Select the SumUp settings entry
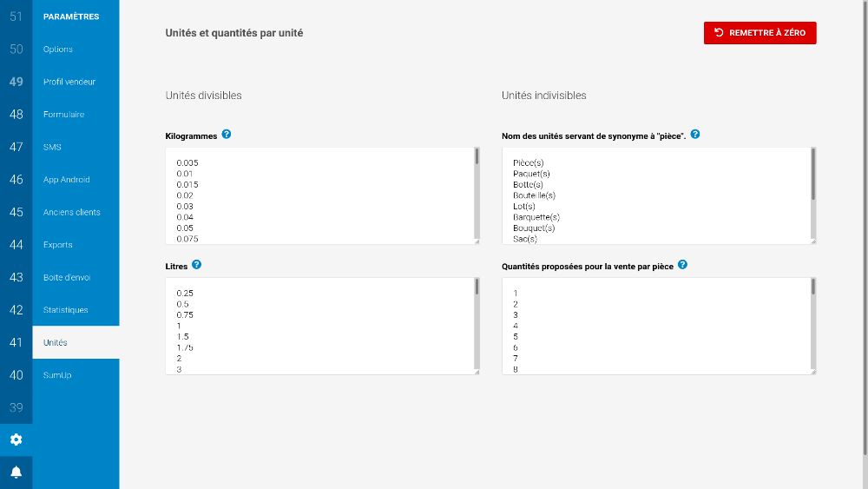 point(57,375)
